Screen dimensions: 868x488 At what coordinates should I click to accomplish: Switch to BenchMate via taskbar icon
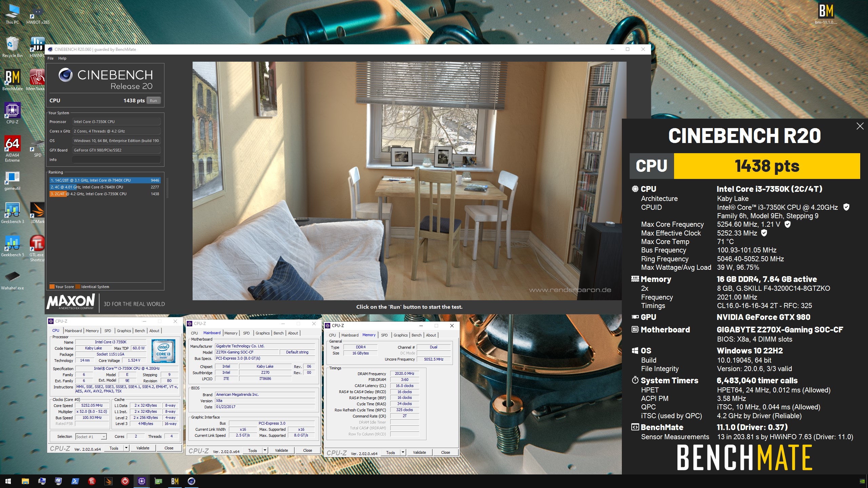pos(175,481)
